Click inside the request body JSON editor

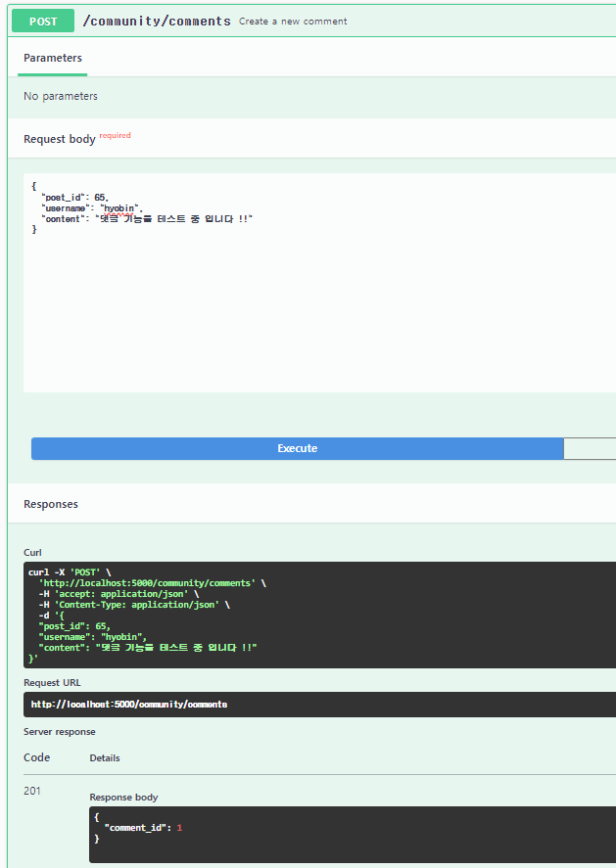tap(319, 283)
